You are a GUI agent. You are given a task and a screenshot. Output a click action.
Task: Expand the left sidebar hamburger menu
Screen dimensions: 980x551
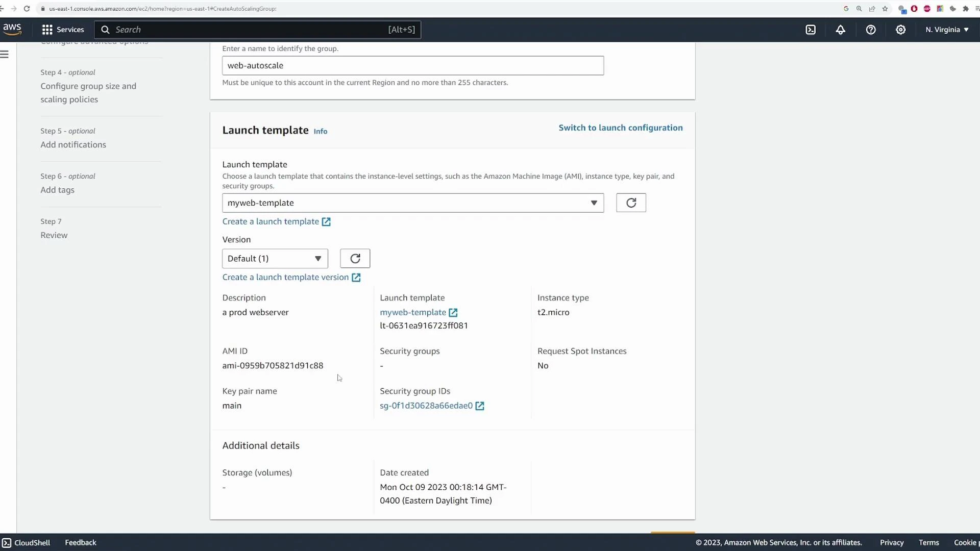click(x=5, y=54)
